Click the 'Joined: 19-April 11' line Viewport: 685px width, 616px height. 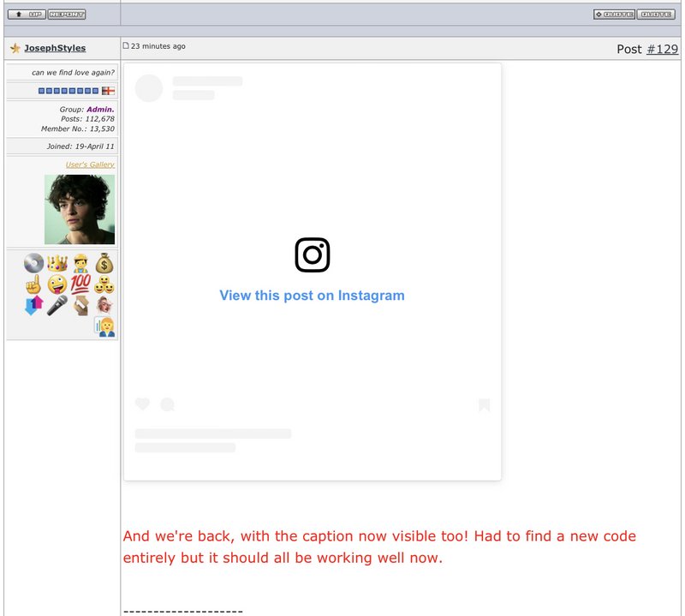point(80,147)
